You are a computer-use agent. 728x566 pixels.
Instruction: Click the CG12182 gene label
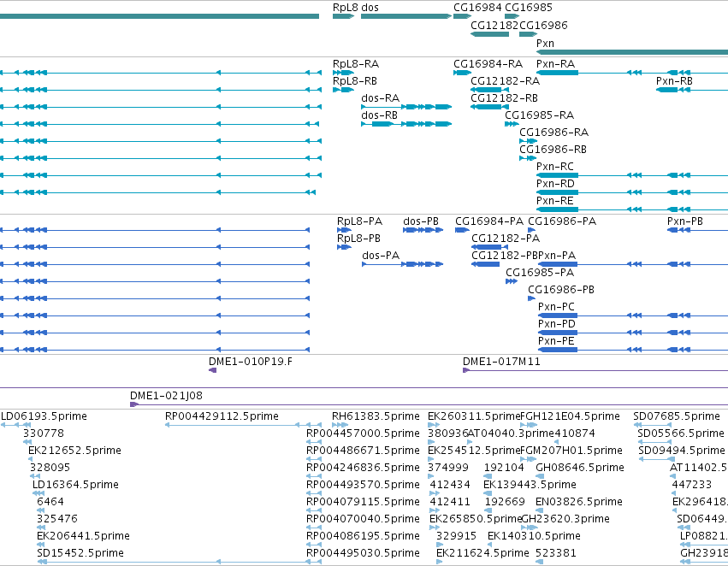pos(494,26)
